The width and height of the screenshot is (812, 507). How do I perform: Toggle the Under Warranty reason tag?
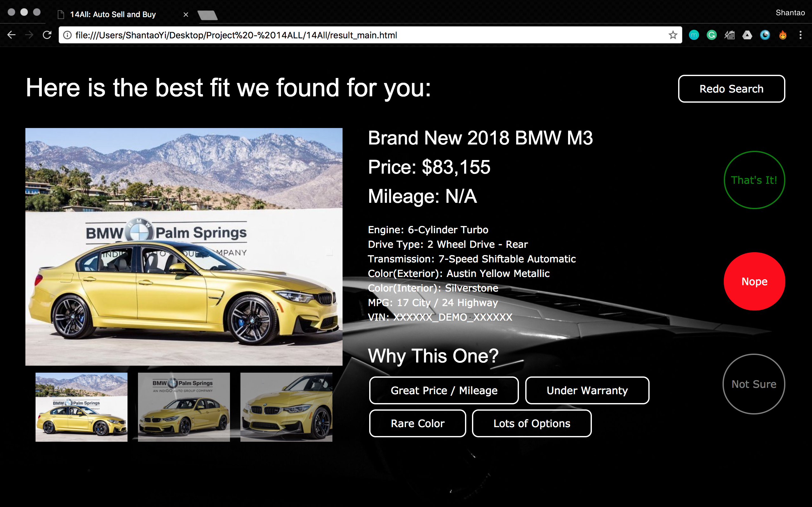(x=587, y=390)
